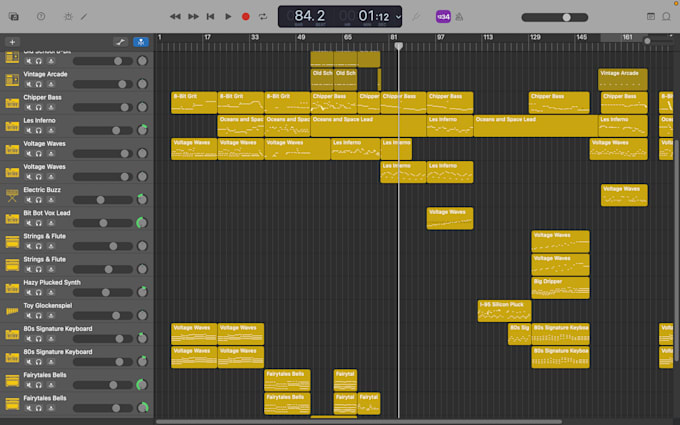The image size is (680, 425).
Task: Click the Fast Forward transport button
Action: tap(193, 16)
